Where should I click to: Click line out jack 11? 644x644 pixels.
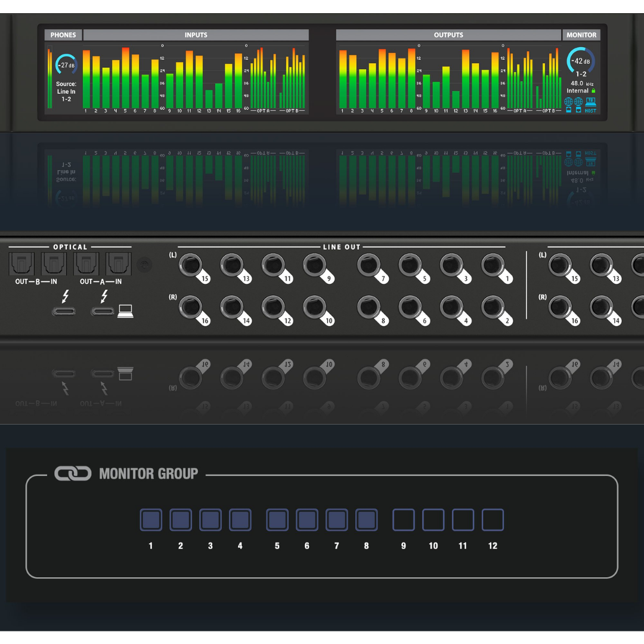[273, 265]
